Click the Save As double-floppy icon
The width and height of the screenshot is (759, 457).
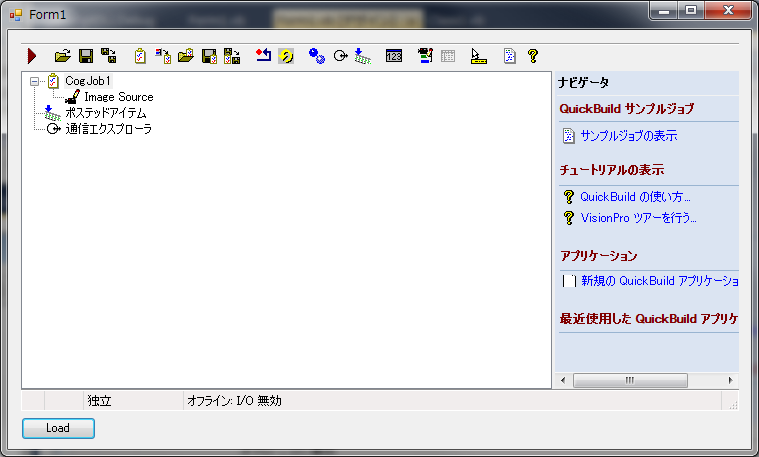click(108, 56)
